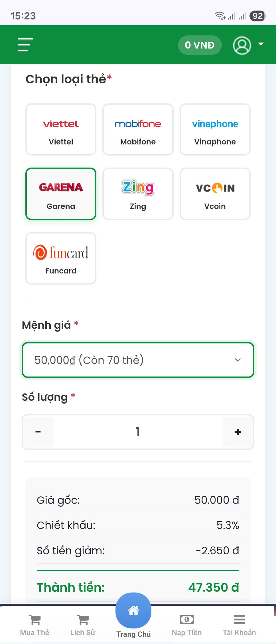Pick the Funcard card tile
This screenshot has height=644, width=276.
pos(61,258)
